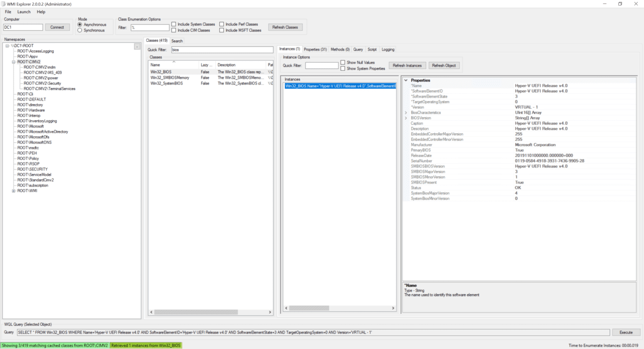Check the Include MSFT Classes box
644x349 pixels.
[221, 30]
